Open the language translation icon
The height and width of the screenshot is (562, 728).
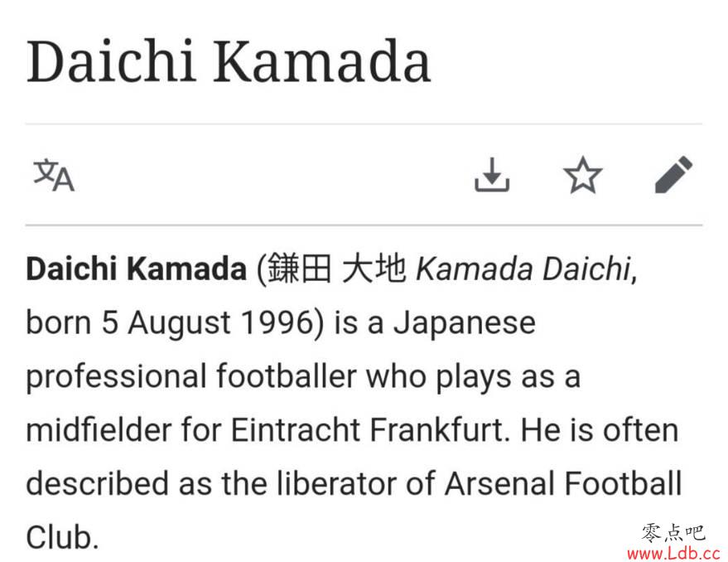(x=53, y=175)
